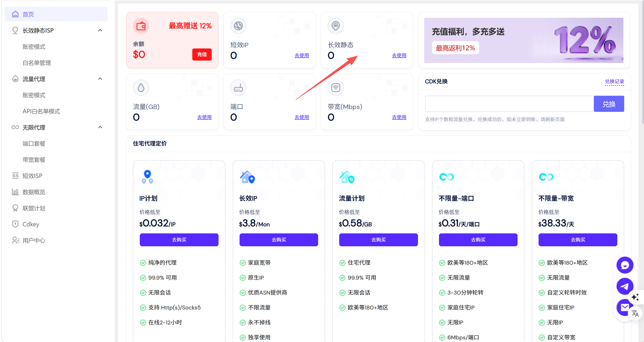The width and height of the screenshot is (644, 342).
Task: Click the short-term IP globe icon
Action: tap(238, 26)
